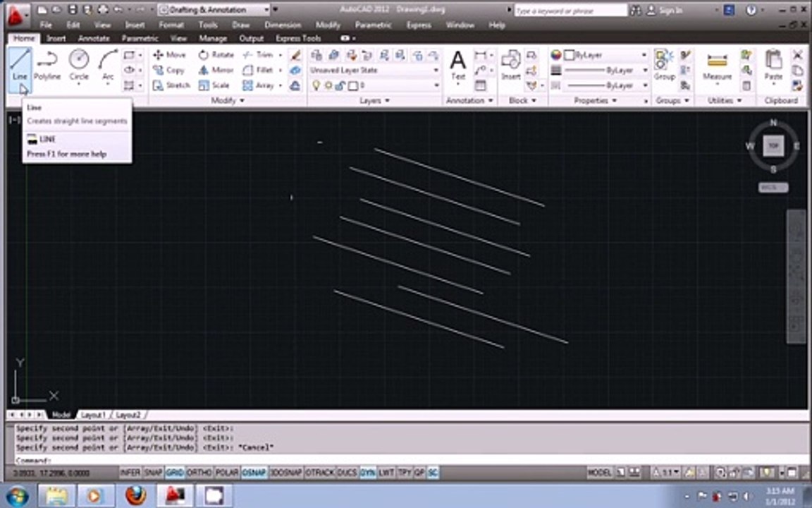Toggle ORTHO mode

(199, 472)
